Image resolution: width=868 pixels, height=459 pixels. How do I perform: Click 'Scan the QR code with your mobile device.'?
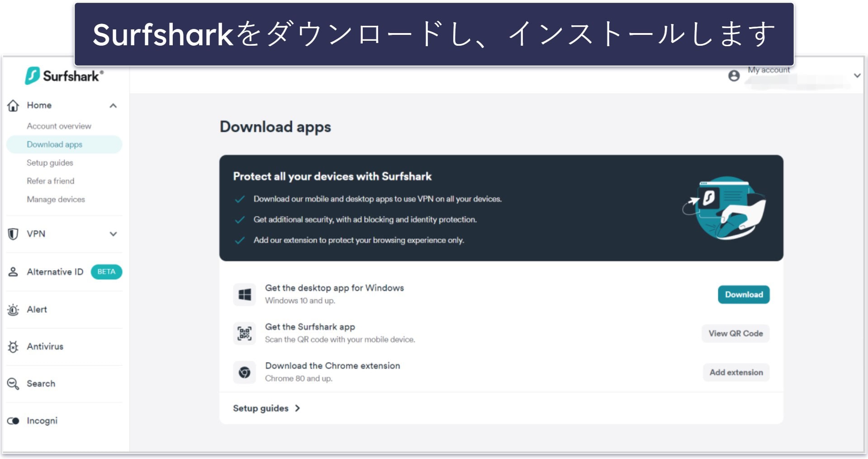[x=340, y=339]
